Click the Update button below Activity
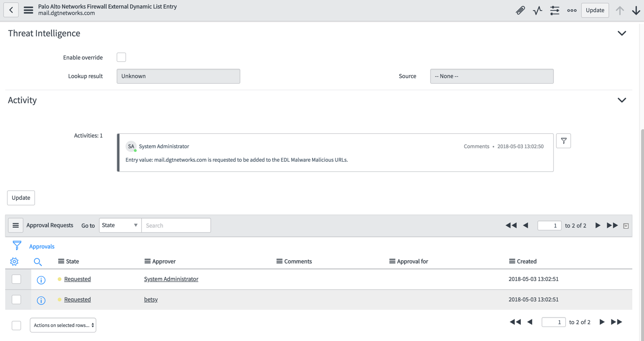 21,198
